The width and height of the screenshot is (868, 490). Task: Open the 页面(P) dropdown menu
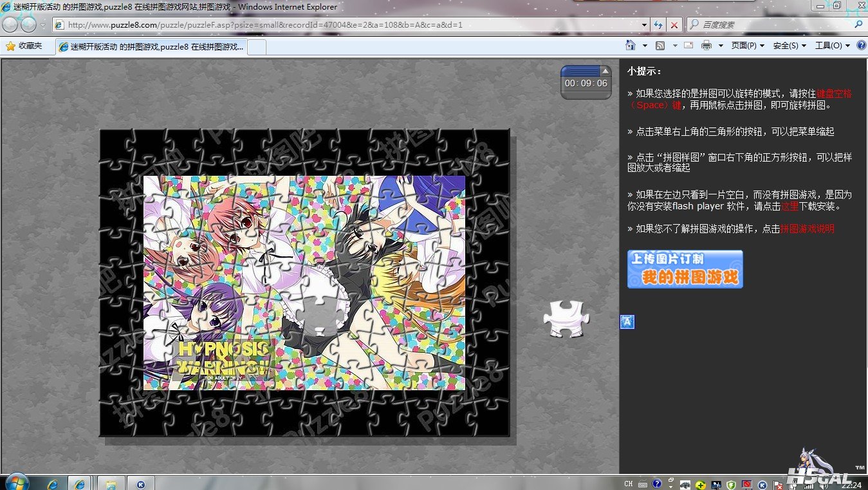click(x=748, y=46)
